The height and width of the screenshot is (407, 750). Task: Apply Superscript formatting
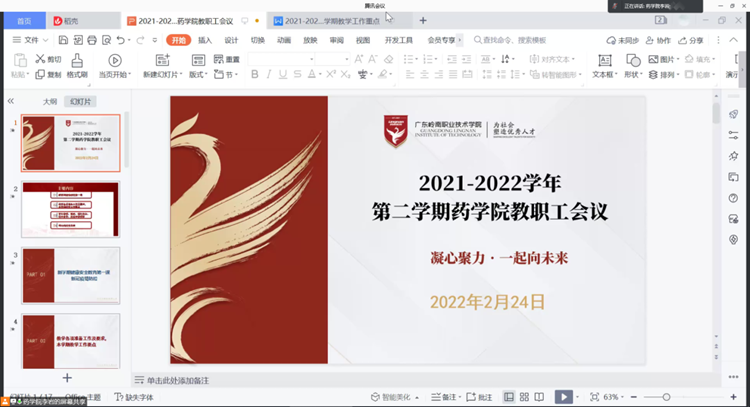331,74
